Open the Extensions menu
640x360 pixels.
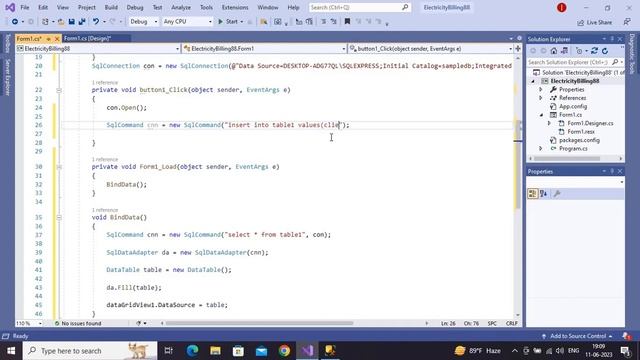(x=235, y=7)
